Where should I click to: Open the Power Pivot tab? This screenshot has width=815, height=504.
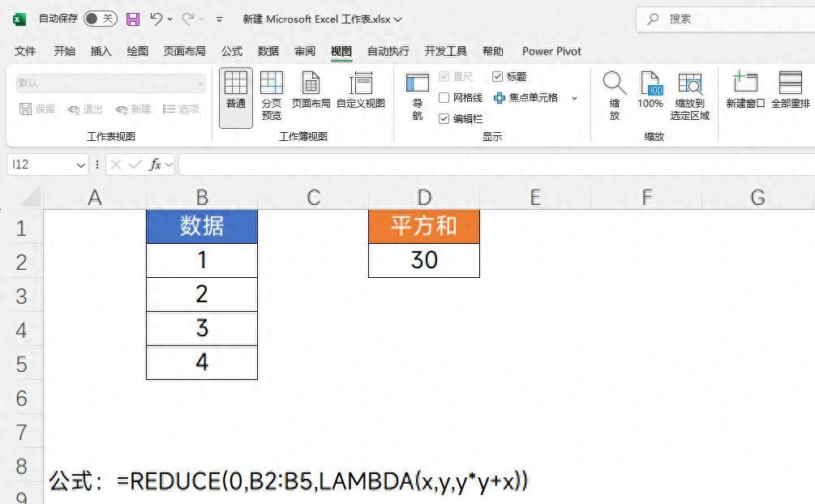[551, 51]
